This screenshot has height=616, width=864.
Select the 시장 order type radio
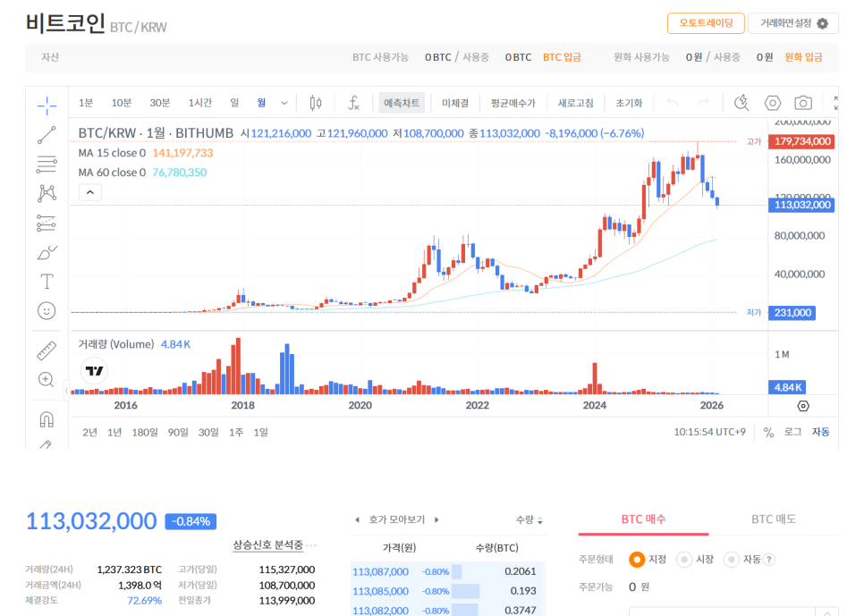click(684, 560)
